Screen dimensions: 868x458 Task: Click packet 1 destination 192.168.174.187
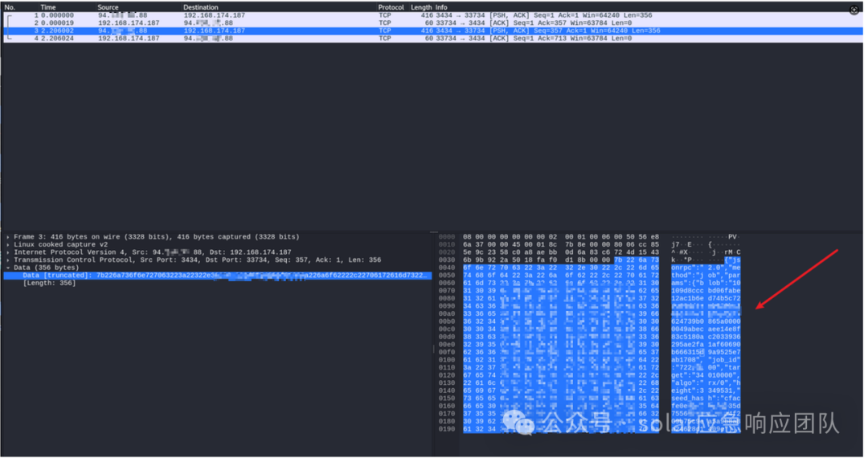click(x=215, y=15)
